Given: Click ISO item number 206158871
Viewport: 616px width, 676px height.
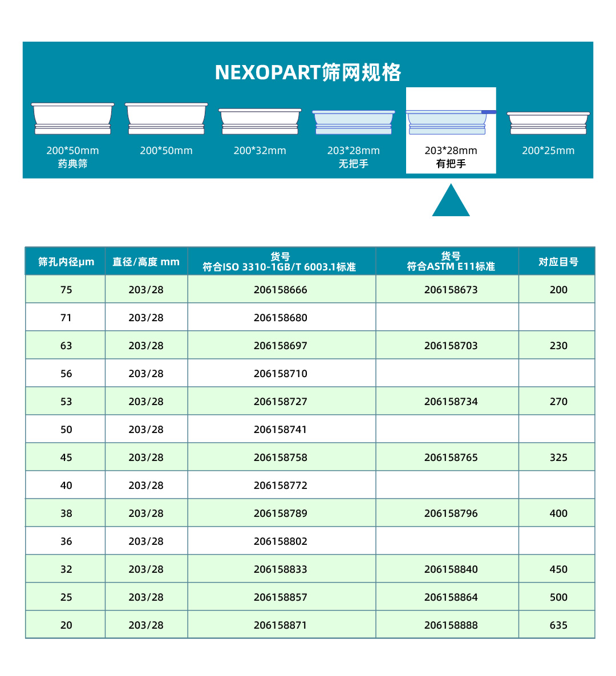Looking at the screenshot, I should [x=280, y=625].
